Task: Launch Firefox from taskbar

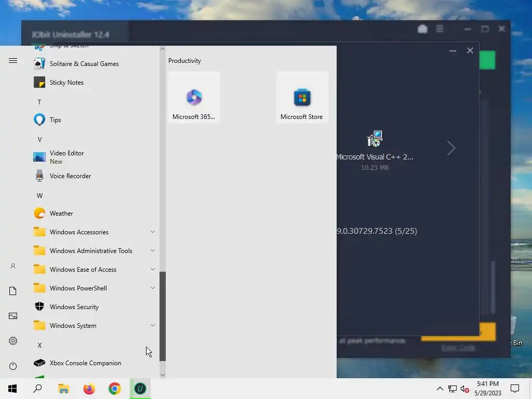Action: tap(89, 389)
